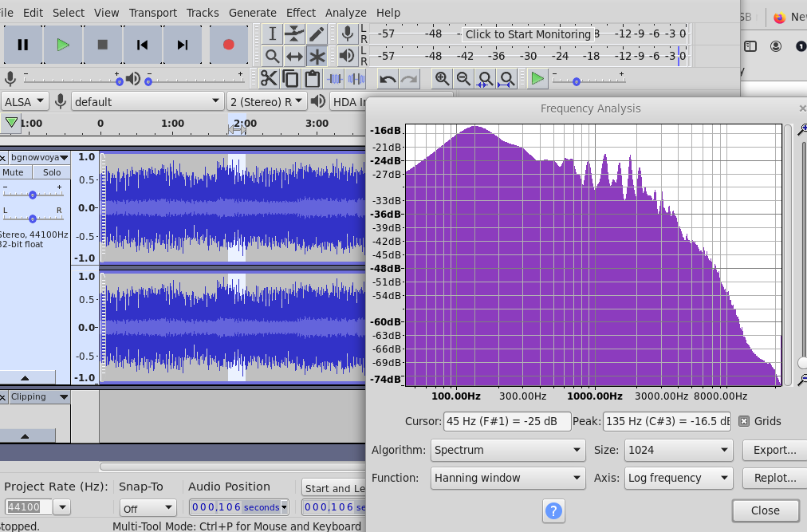Skip to End of the project

(x=182, y=45)
